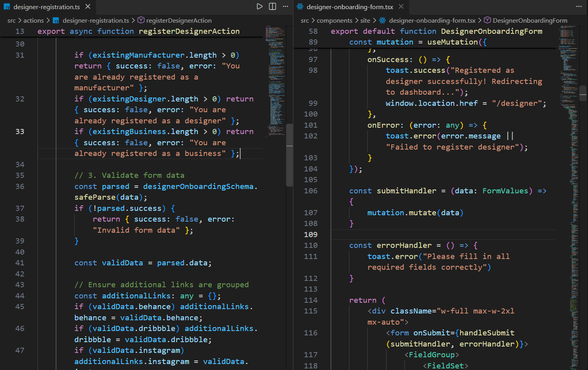Split the left editor
588x370 pixels.
tap(272, 6)
